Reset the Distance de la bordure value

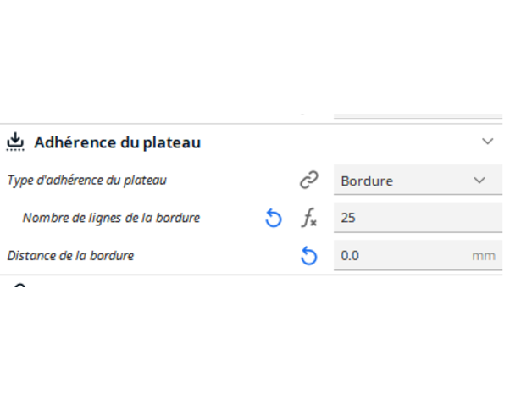coord(309,255)
